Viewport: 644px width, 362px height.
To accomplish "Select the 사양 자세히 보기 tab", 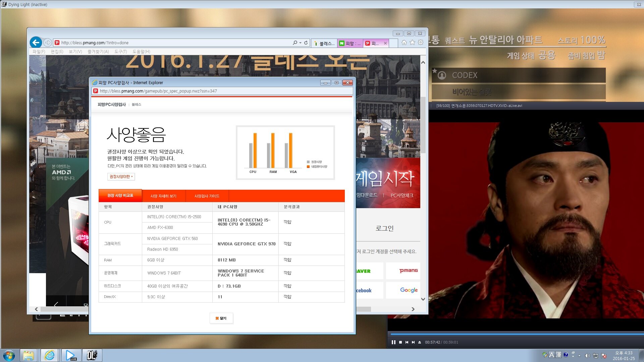I will [163, 196].
